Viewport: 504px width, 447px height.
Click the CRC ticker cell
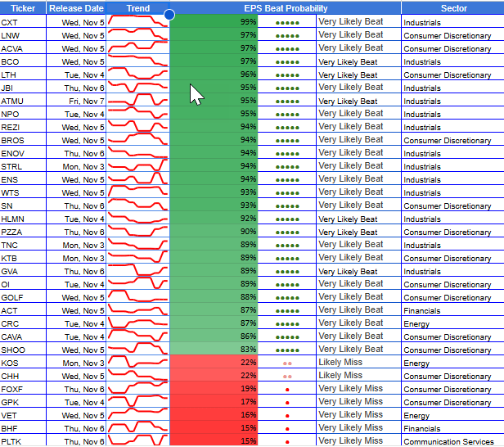(x=23, y=324)
